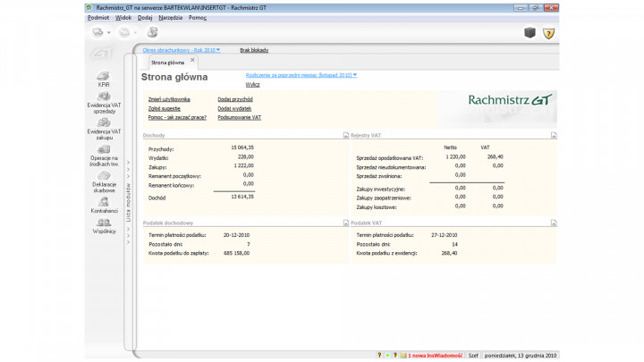The width and height of the screenshot is (644, 362).
Task: Click the Rejestry VAT section page icon
Action: point(554,135)
